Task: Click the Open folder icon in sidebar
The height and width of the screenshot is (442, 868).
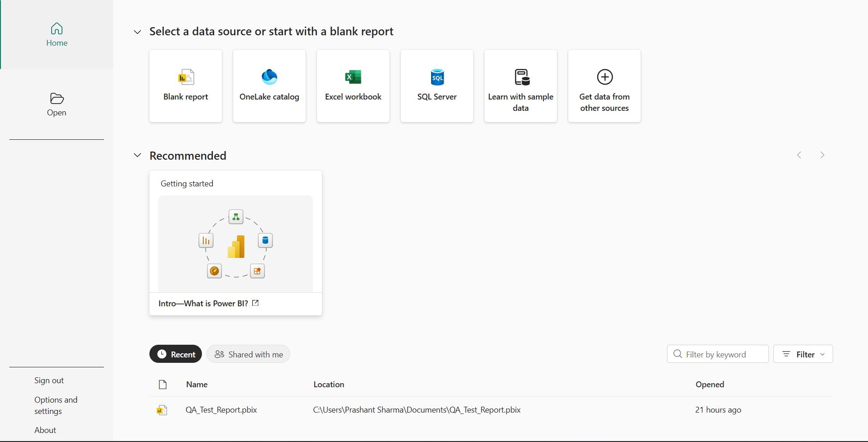Action: pyautogui.click(x=57, y=99)
